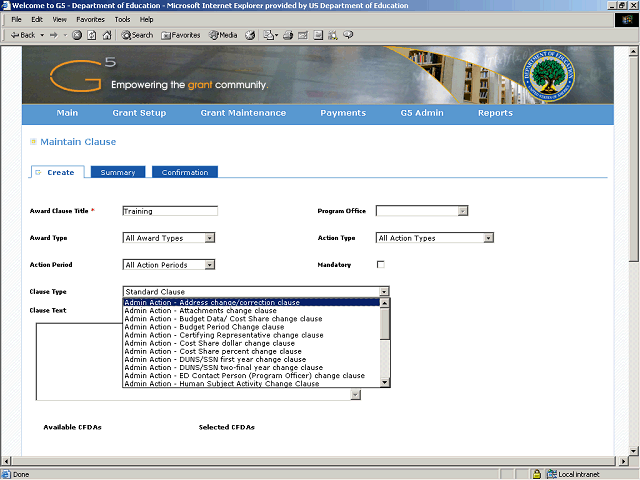Open Reports navigation link
Screen dimensions: 640x480
(x=495, y=113)
